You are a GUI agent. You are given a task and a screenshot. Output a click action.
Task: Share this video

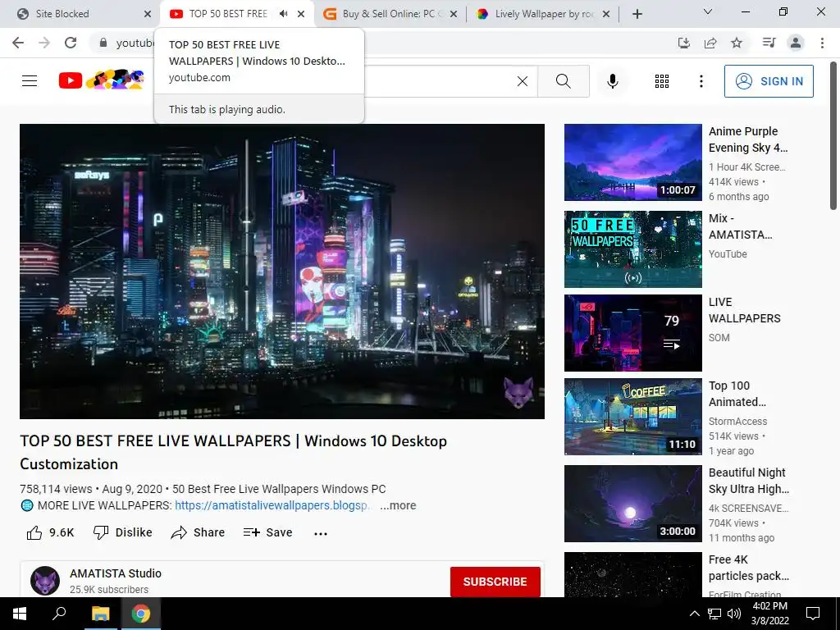click(x=198, y=532)
